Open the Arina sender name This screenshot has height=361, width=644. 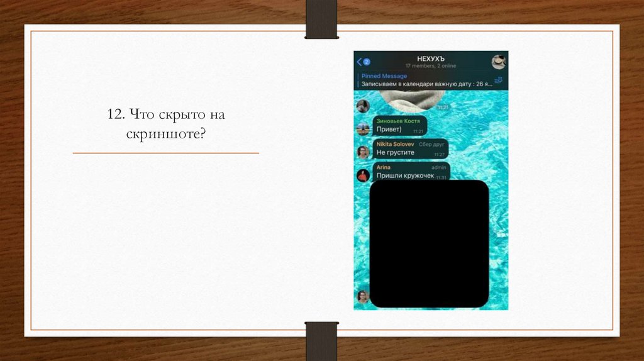click(x=383, y=167)
